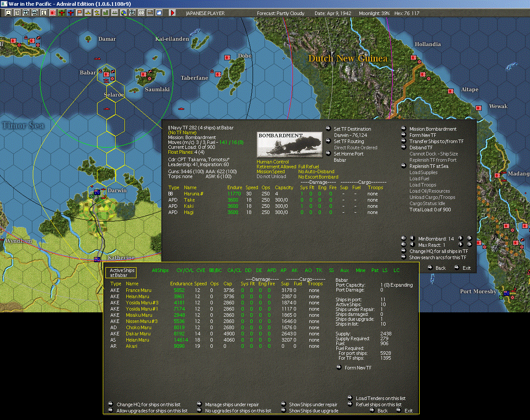Click the crosshair monitor toolbar icon
The height and width of the screenshot is (420, 530).
point(132,13)
